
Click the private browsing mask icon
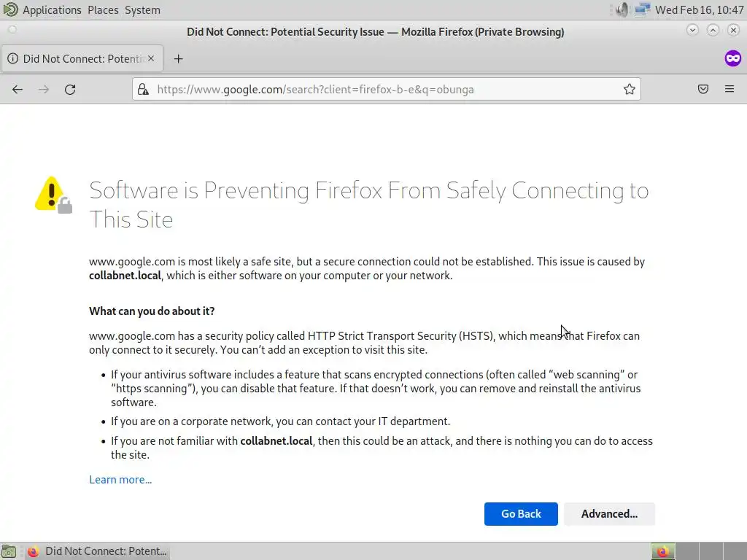[x=732, y=58]
